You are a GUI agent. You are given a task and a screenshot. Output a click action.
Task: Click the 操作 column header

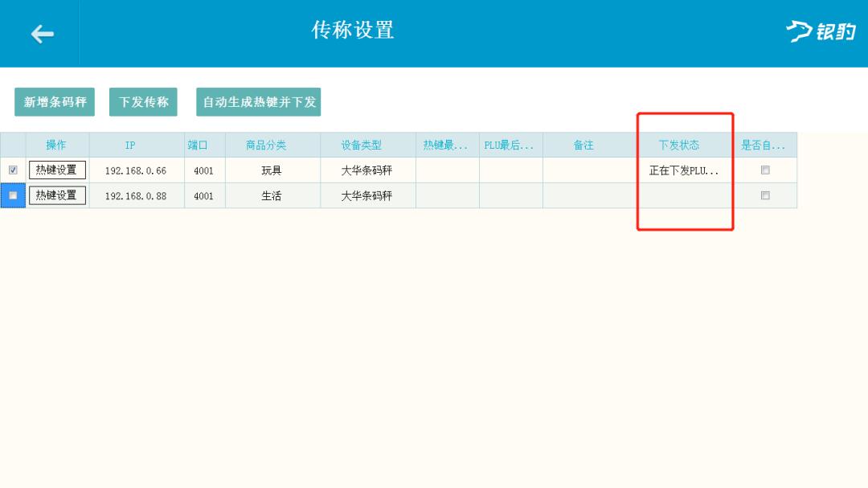click(x=56, y=144)
